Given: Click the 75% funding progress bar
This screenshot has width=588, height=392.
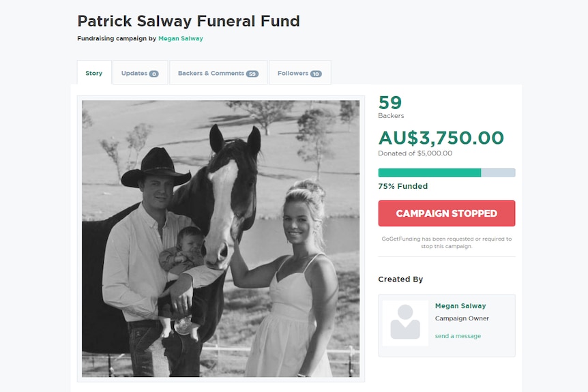Looking at the screenshot, I should click(x=447, y=172).
